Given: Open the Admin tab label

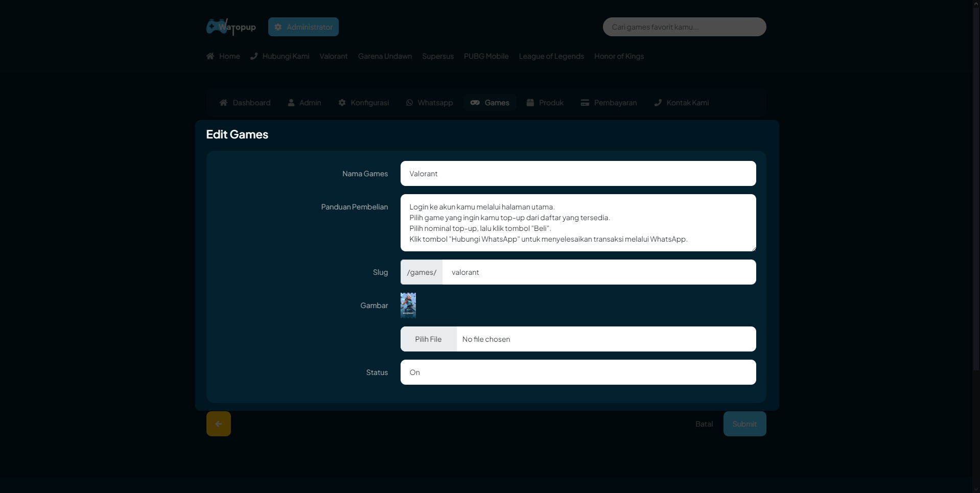Looking at the screenshot, I should pos(310,103).
